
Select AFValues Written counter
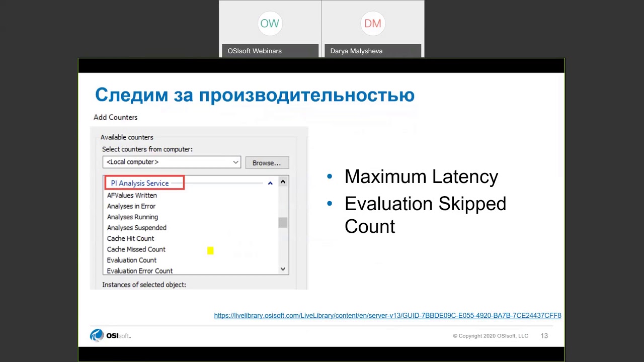(132, 195)
